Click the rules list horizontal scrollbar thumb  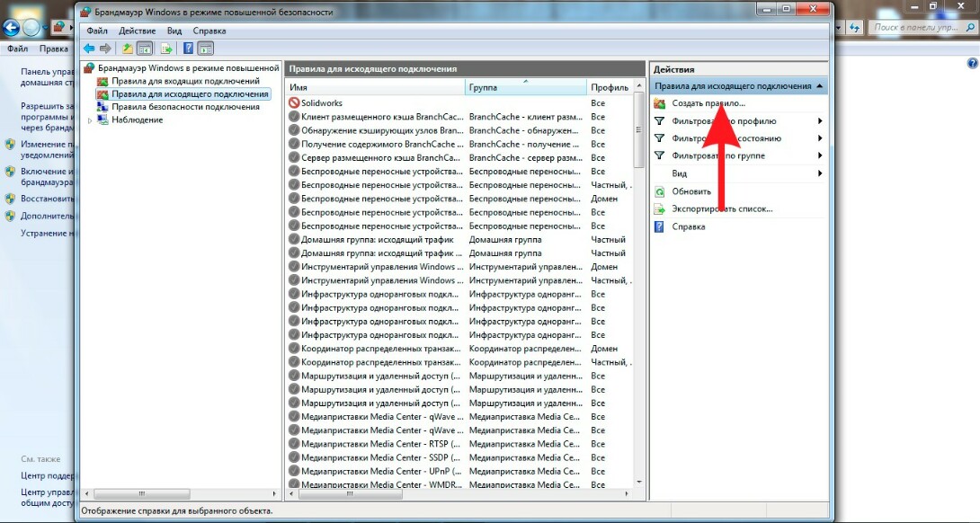[352, 493]
